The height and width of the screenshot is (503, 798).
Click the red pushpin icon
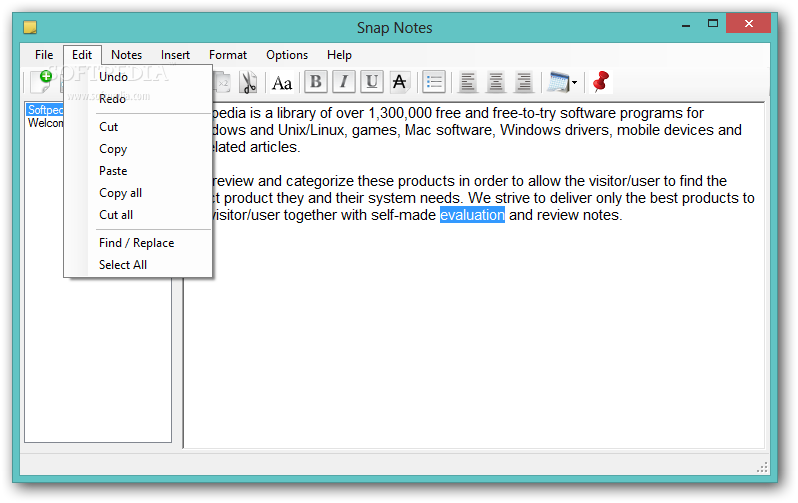pyautogui.click(x=601, y=82)
